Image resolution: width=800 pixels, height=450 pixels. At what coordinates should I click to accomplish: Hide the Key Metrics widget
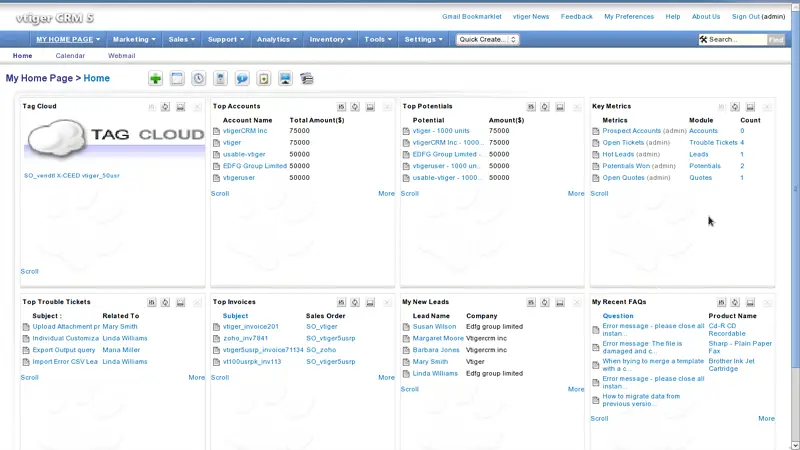pyautogui.click(x=750, y=107)
